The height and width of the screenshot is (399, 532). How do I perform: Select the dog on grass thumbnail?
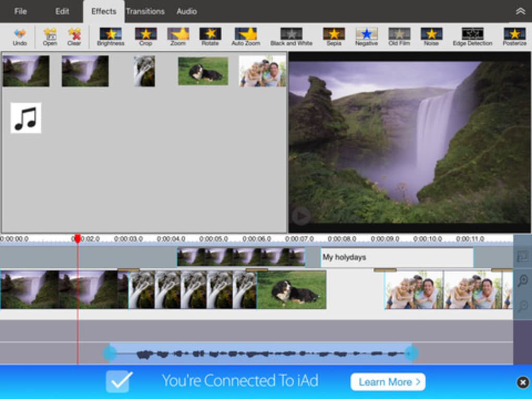[203, 71]
